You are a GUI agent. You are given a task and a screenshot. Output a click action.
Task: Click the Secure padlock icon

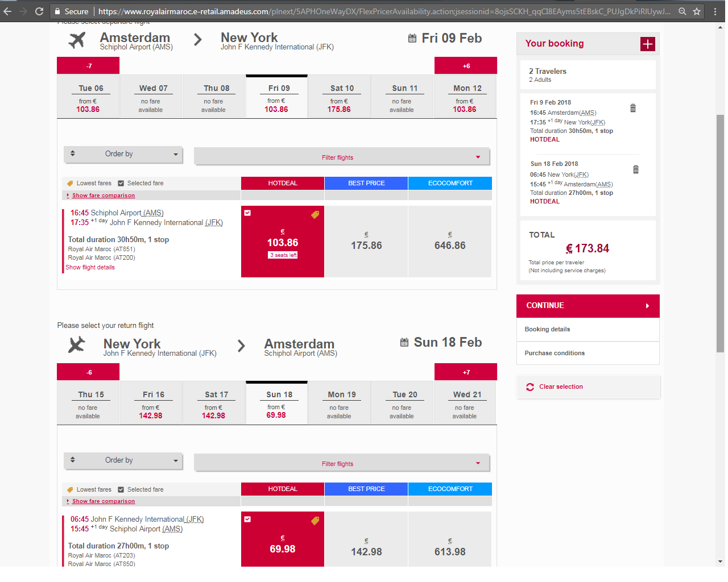tap(57, 11)
